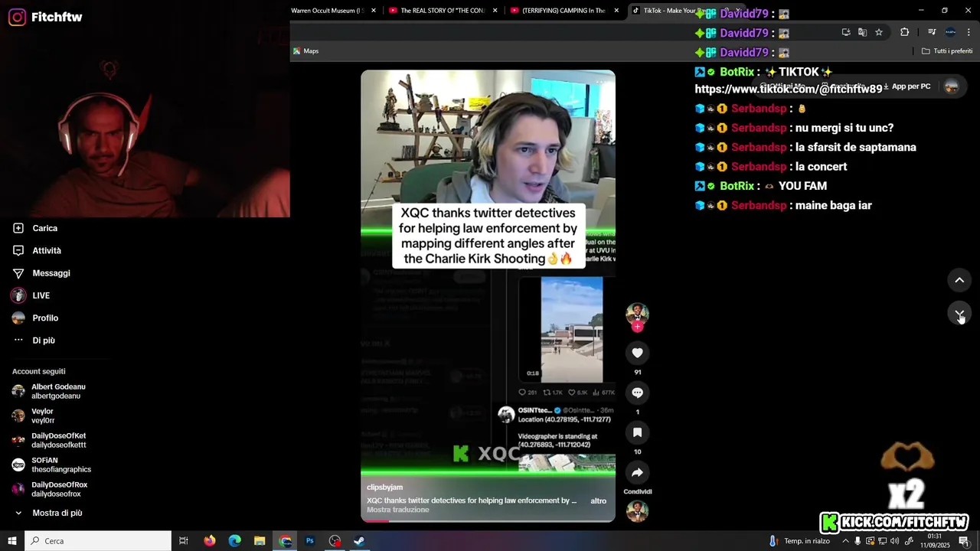Screen dimensions: 980x551
Task: Open the video comments bubble
Action: (x=637, y=393)
